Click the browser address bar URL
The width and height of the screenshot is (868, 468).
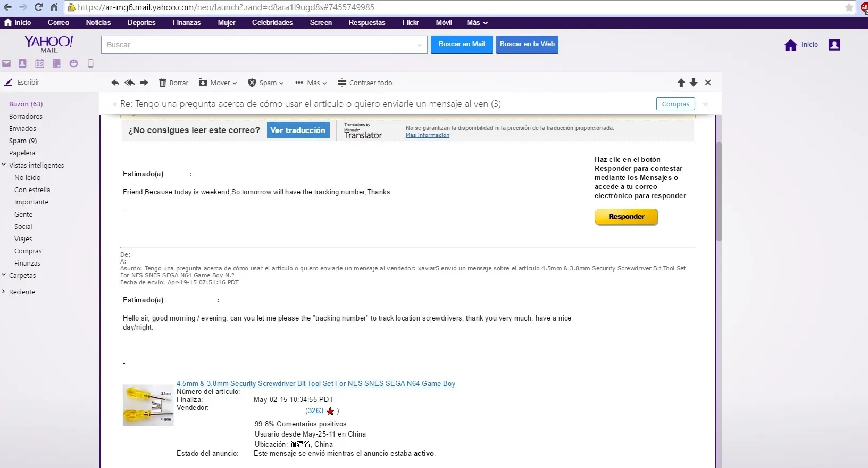pos(226,7)
